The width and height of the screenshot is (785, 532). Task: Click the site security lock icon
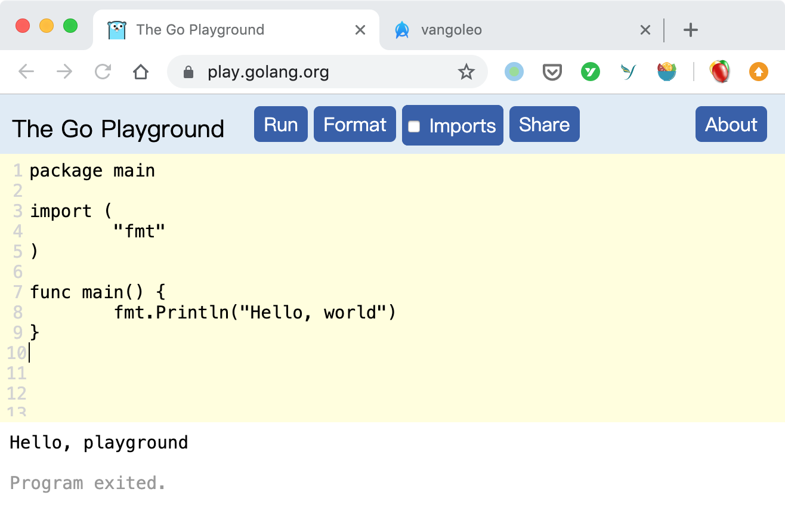[188, 72]
